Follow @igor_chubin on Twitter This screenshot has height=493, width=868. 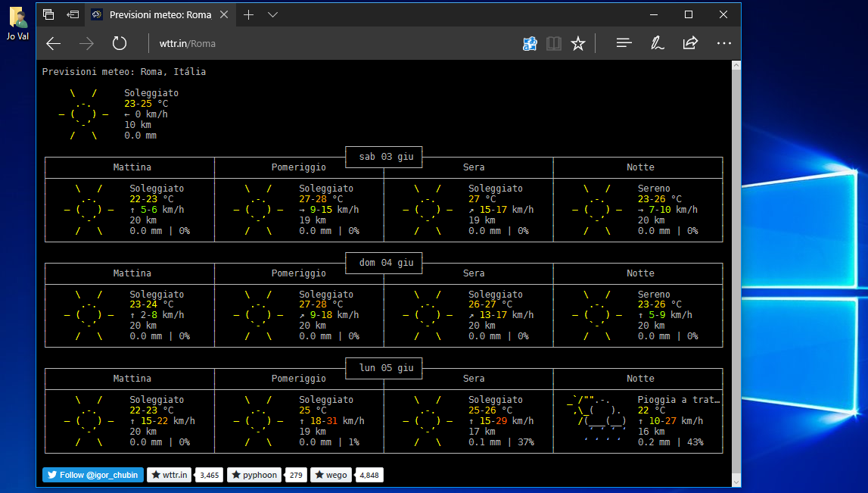[93, 475]
